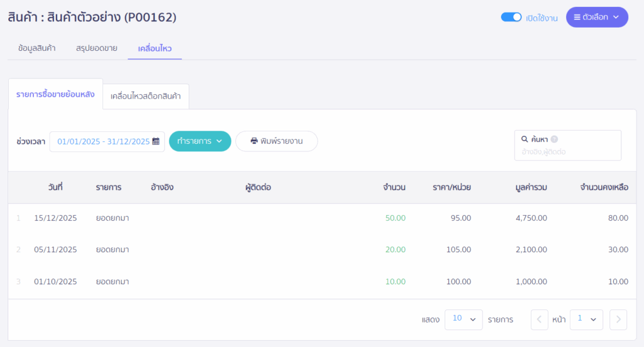Screen dimensions: 644x347
Task: Go to previous page with left arrow
Action: click(540, 319)
